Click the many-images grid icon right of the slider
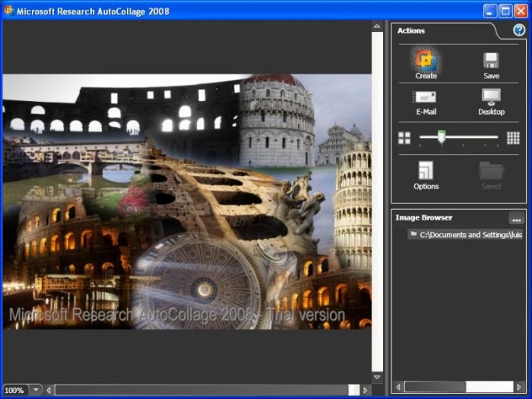 513,138
